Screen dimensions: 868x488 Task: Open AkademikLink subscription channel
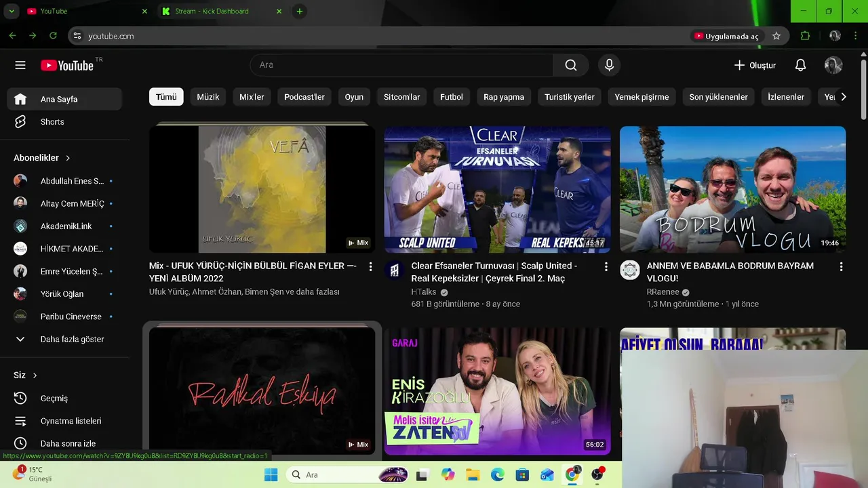64,226
